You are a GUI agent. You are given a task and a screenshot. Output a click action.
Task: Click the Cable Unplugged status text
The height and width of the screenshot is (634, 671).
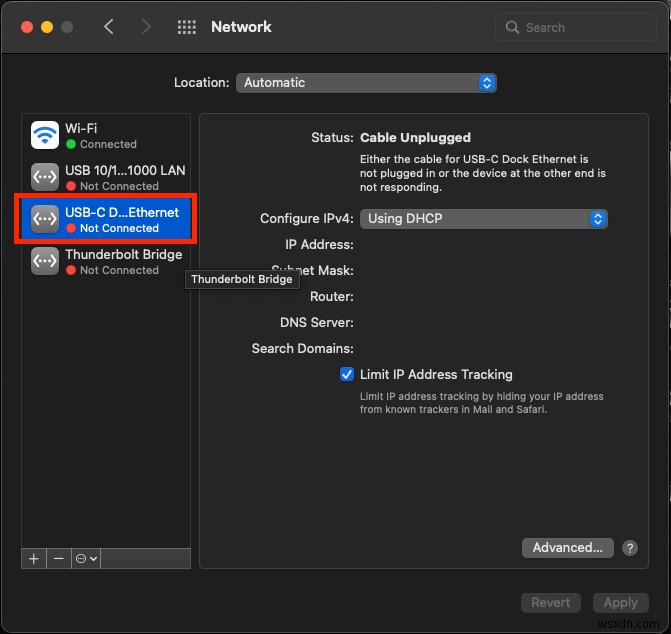tap(415, 138)
